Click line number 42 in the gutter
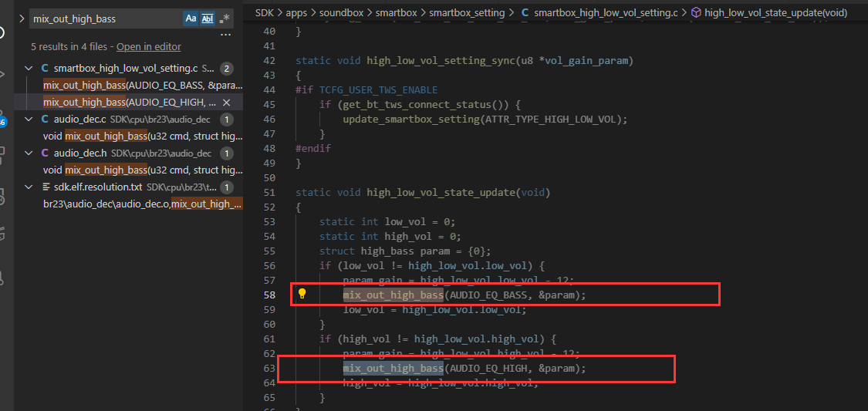This screenshot has height=411, width=868. (x=269, y=60)
